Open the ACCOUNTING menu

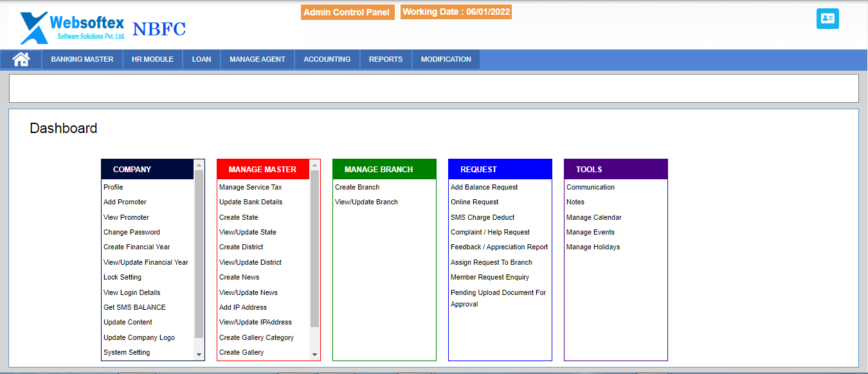pos(327,59)
